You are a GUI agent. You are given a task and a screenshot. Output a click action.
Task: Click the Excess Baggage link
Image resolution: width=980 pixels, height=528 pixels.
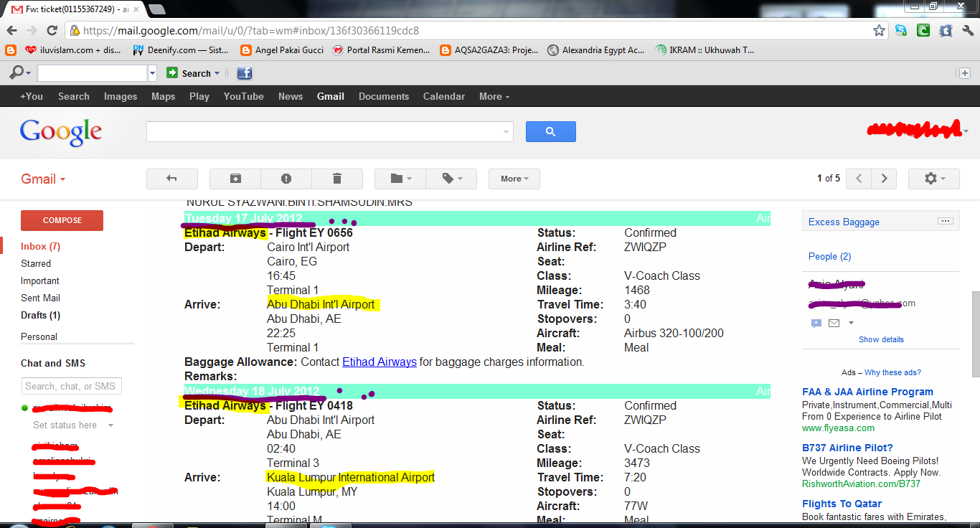(844, 222)
